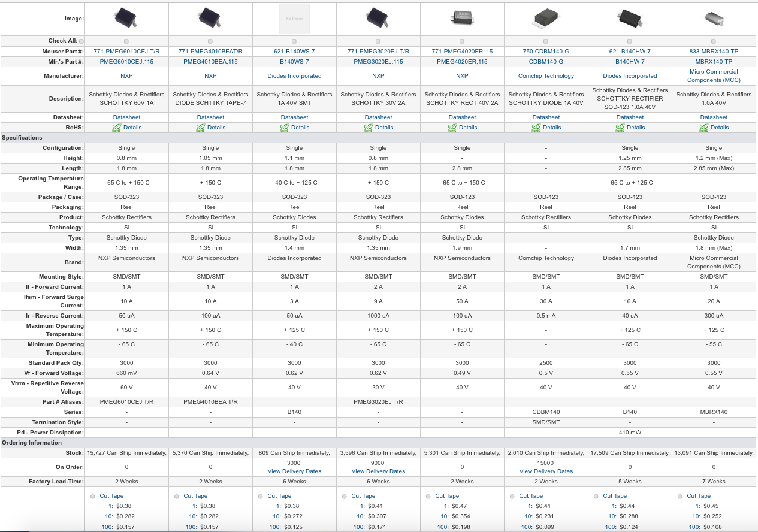Image resolution: width=758 pixels, height=532 pixels.
Task: Open product image of PMEG4020ER diode
Action: (462, 19)
